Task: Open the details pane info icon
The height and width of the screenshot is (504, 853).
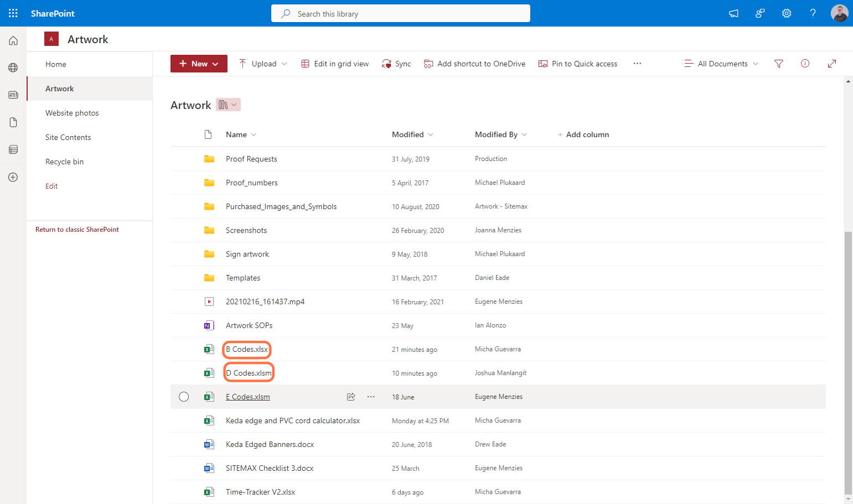Action: (x=805, y=64)
